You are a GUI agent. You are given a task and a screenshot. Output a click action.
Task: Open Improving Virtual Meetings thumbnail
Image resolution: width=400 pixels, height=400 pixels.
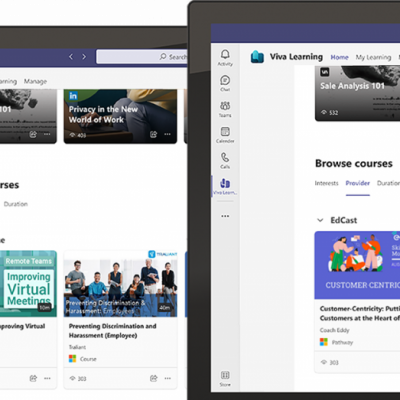28,284
